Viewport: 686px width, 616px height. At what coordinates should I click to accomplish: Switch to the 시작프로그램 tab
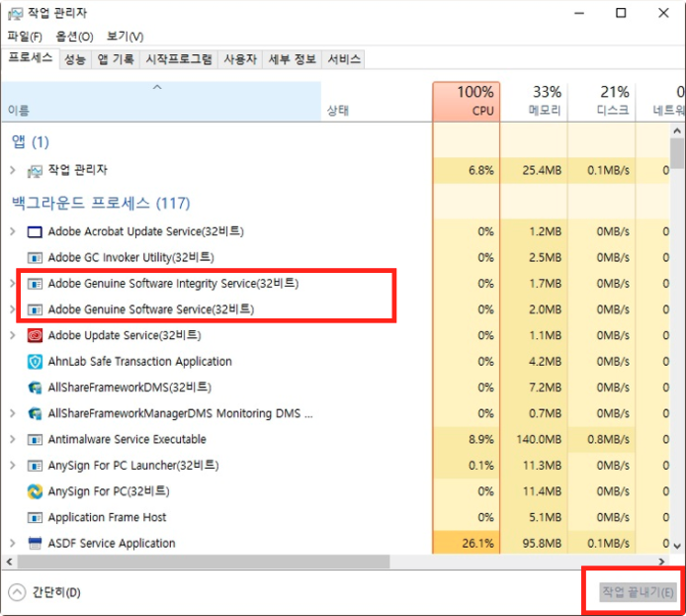(179, 59)
